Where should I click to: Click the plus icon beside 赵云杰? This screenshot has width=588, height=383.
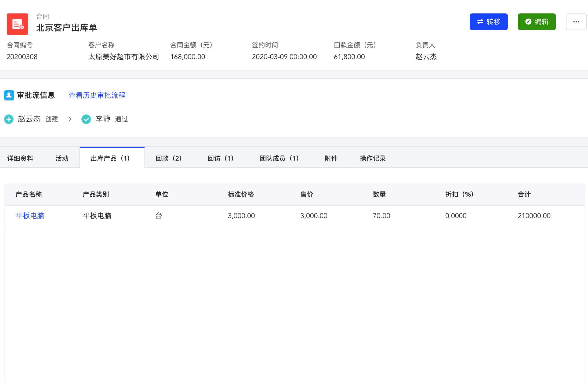coord(9,119)
